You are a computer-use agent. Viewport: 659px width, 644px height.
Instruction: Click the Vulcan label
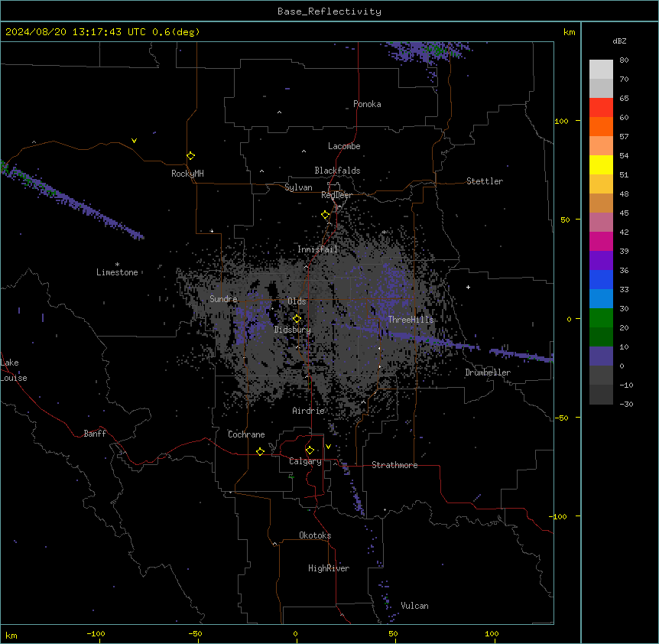tap(414, 606)
